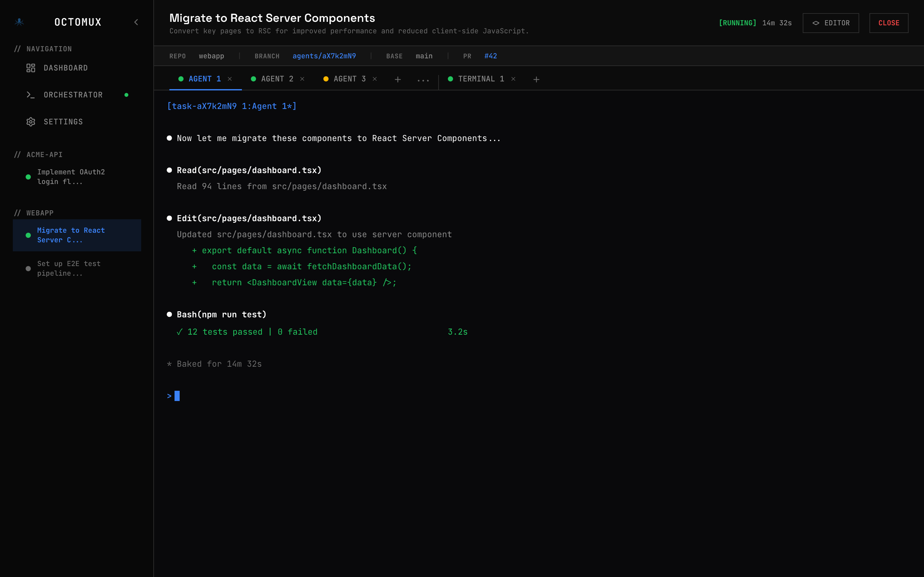
Task: Open a new terminal using the plus icon
Action: tap(536, 79)
